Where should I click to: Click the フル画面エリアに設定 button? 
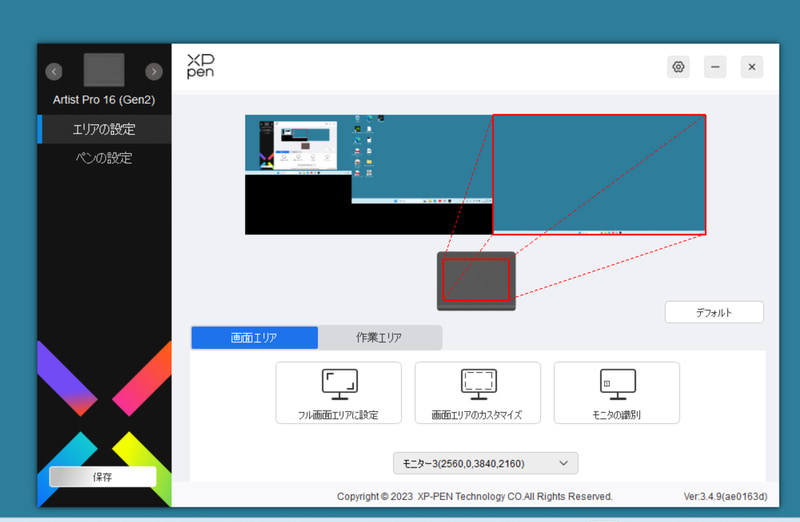[x=339, y=393]
